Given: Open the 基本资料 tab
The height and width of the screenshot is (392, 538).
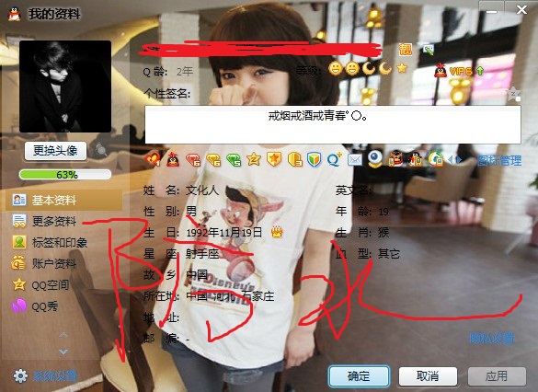Looking at the screenshot, I should [x=63, y=200].
